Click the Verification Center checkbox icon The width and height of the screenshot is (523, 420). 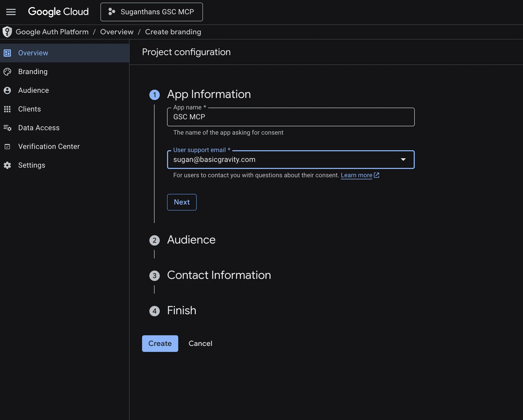7,147
